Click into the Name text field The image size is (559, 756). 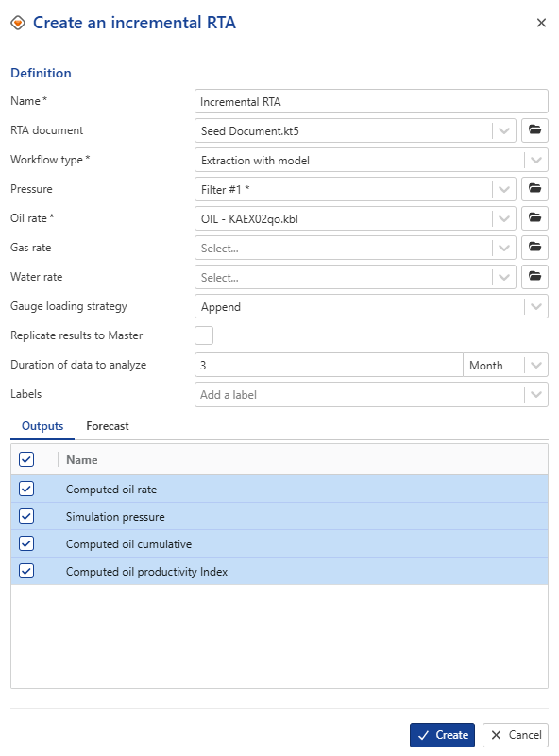point(371,101)
